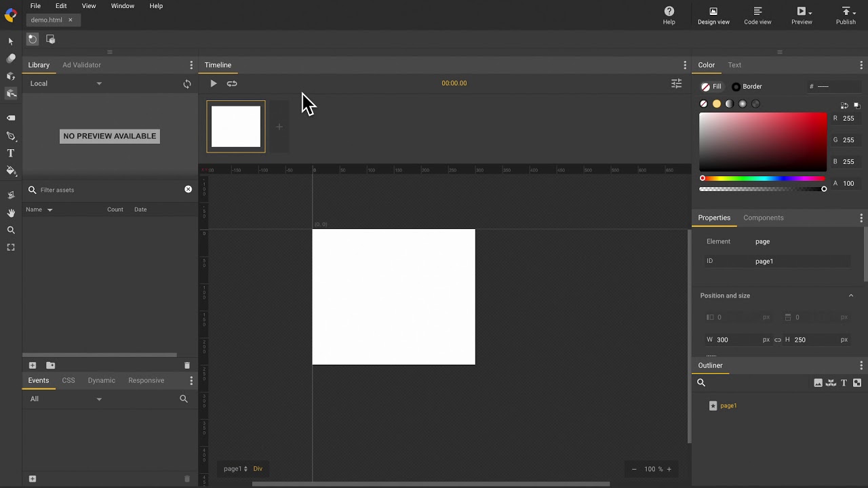This screenshot has width=868, height=488.
Task: Click the timeline settings sliders icon
Action: (676, 83)
